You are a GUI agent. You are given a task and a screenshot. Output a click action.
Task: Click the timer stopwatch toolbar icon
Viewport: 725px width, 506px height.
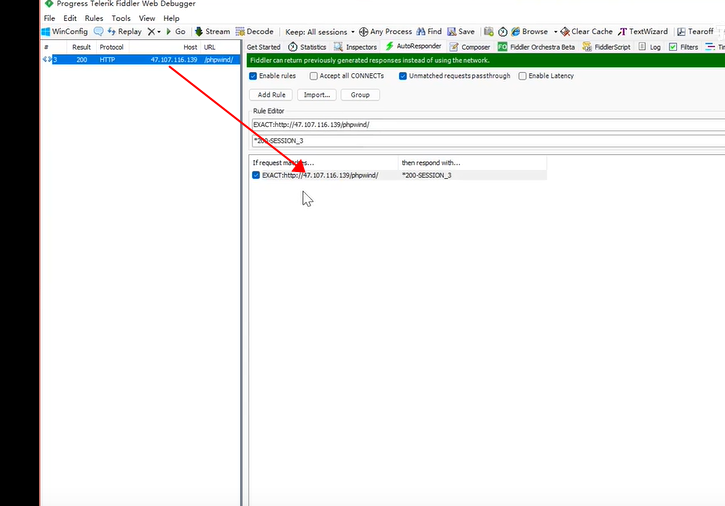click(x=503, y=31)
